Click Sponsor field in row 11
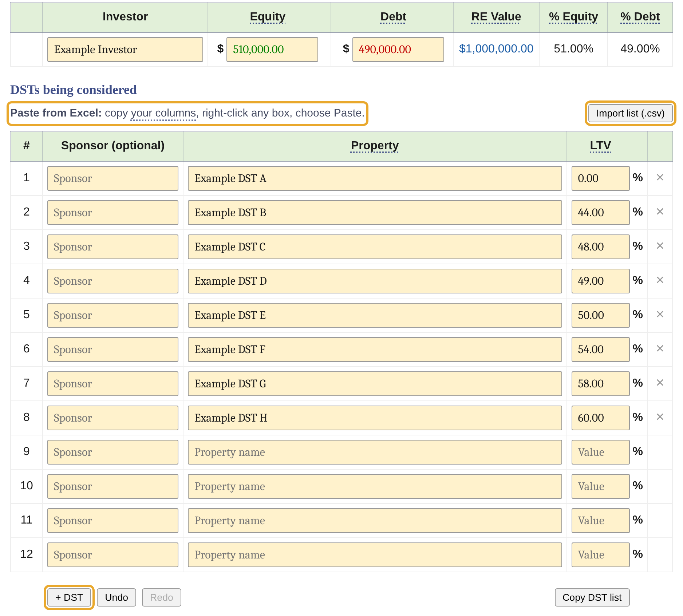Screen dimensions: 683x616 (113, 521)
